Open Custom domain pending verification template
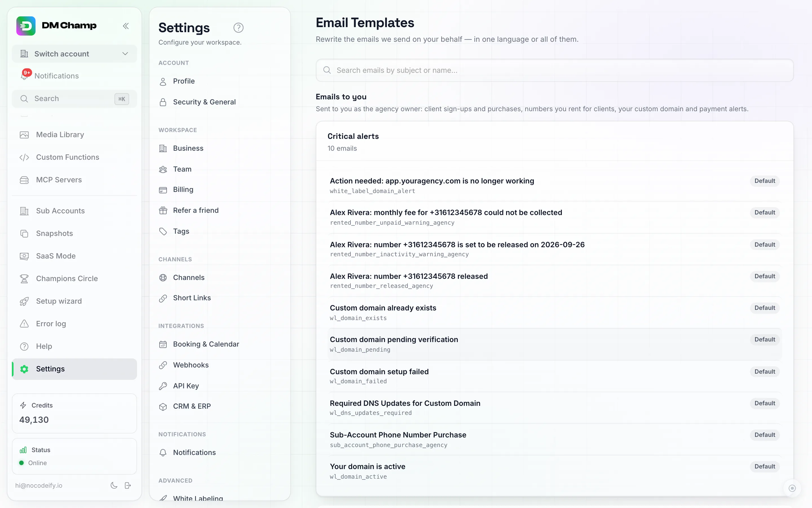Viewport: 812px width, 508px height. pos(555,344)
